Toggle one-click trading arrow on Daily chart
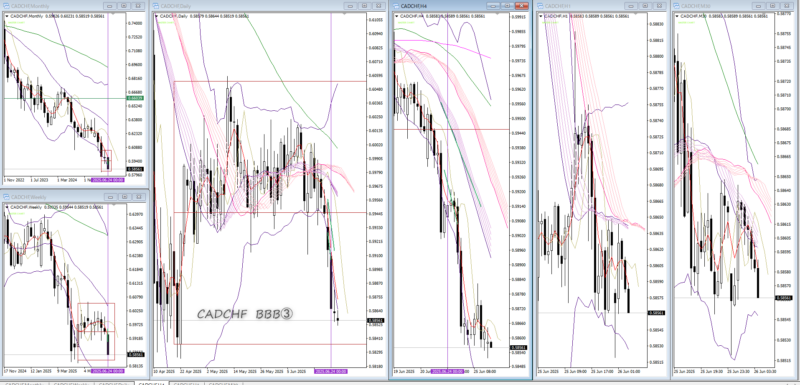Viewport: 800px width, 385px height. (x=157, y=16)
